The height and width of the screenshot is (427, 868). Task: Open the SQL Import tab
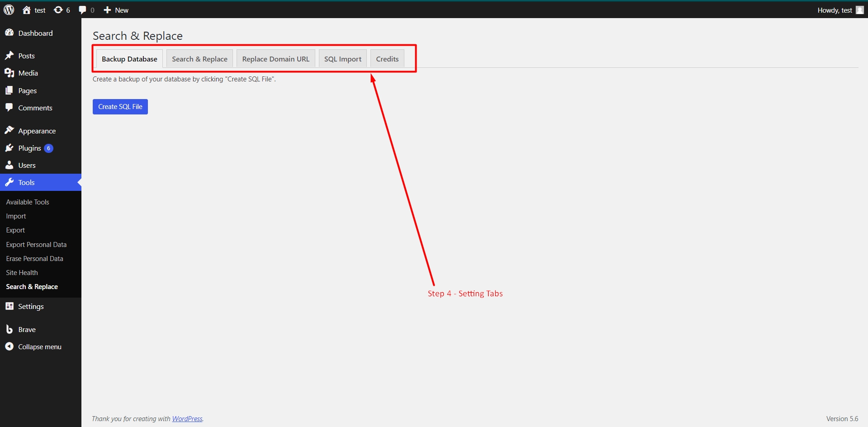[343, 59]
